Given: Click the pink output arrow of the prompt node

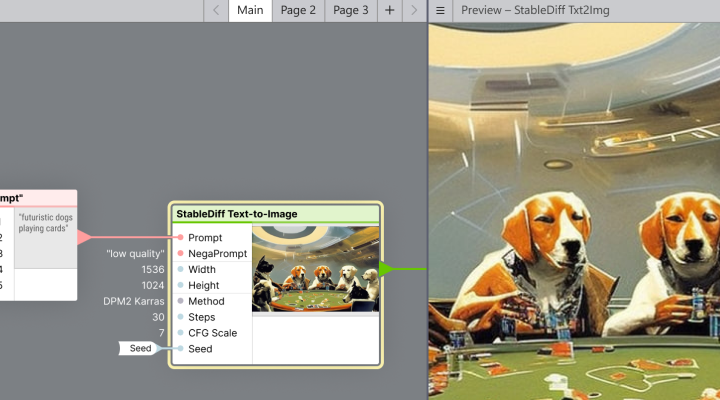Looking at the screenshot, I should pyautogui.click(x=84, y=237).
